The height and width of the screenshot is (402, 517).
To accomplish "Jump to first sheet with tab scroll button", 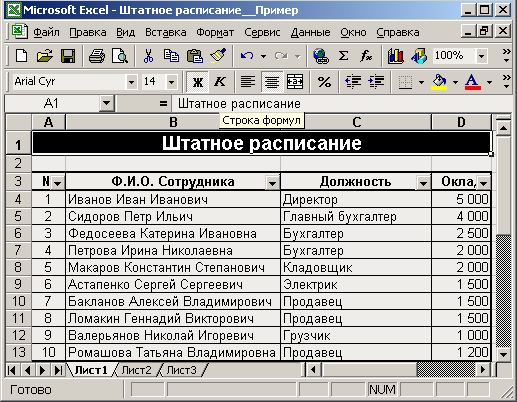I will [x=12, y=370].
